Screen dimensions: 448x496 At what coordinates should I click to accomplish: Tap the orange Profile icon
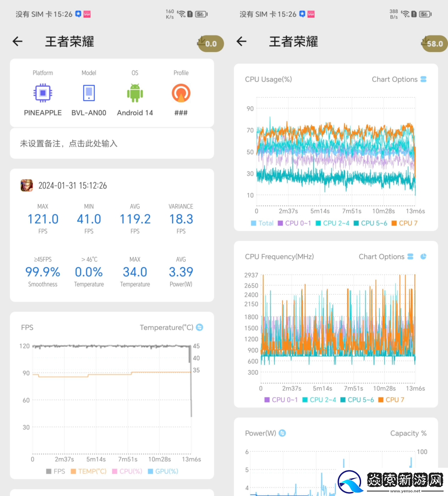tap(181, 93)
